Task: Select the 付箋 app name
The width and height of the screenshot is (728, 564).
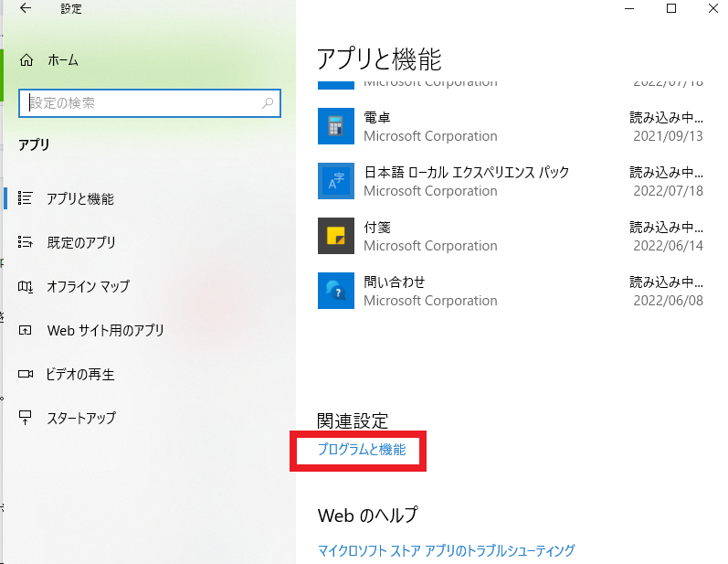Action: point(377,228)
